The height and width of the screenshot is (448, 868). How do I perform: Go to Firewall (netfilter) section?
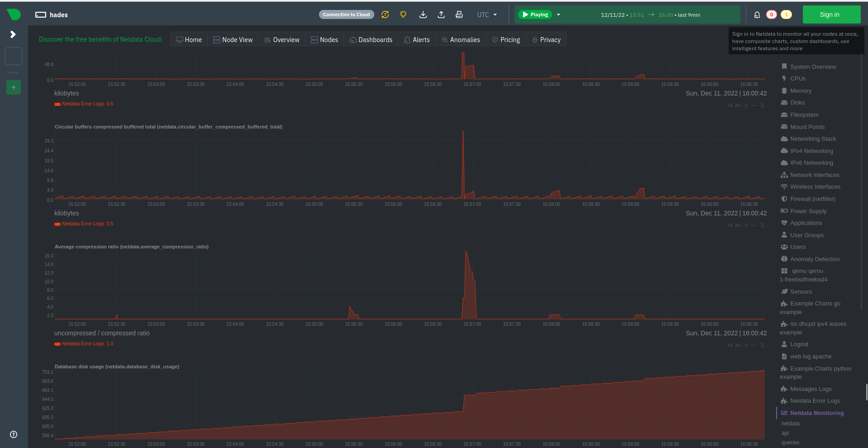click(x=808, y=199)
